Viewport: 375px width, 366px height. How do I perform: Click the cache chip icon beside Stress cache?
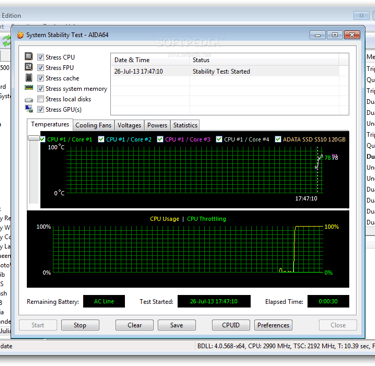point(29,78)
